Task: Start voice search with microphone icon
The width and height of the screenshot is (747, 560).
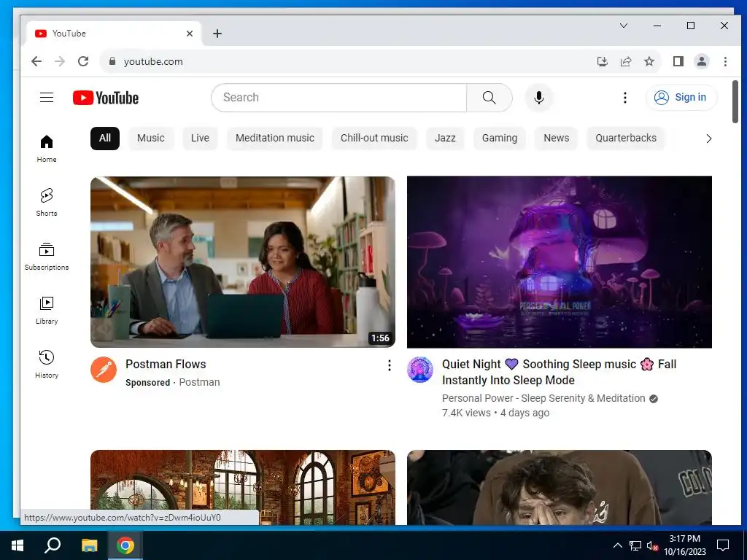Action: (539, 98)
